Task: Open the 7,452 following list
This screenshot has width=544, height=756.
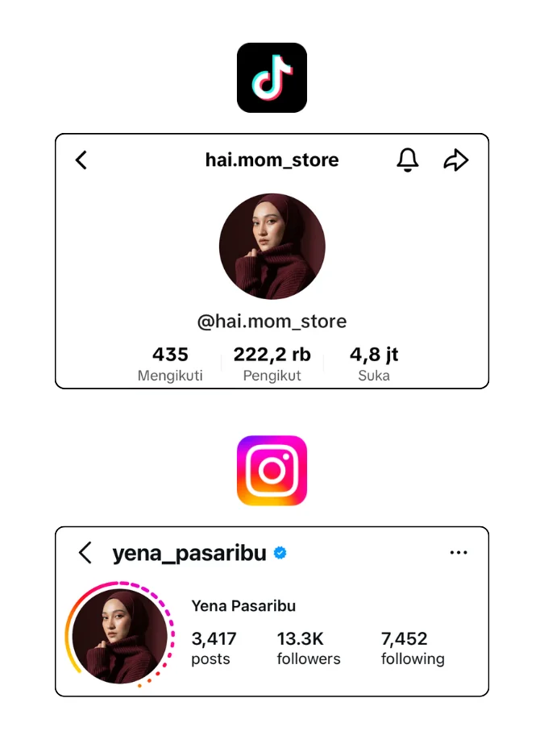Action: 413,648
